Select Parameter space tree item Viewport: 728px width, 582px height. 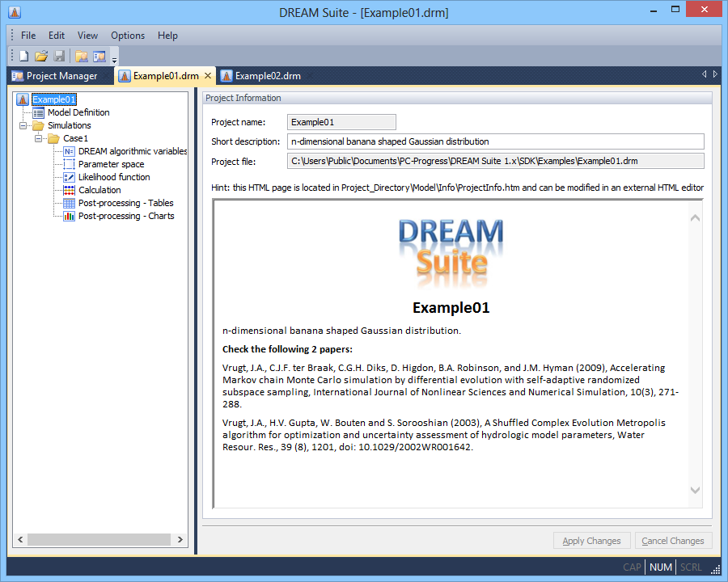click(111, 164)
